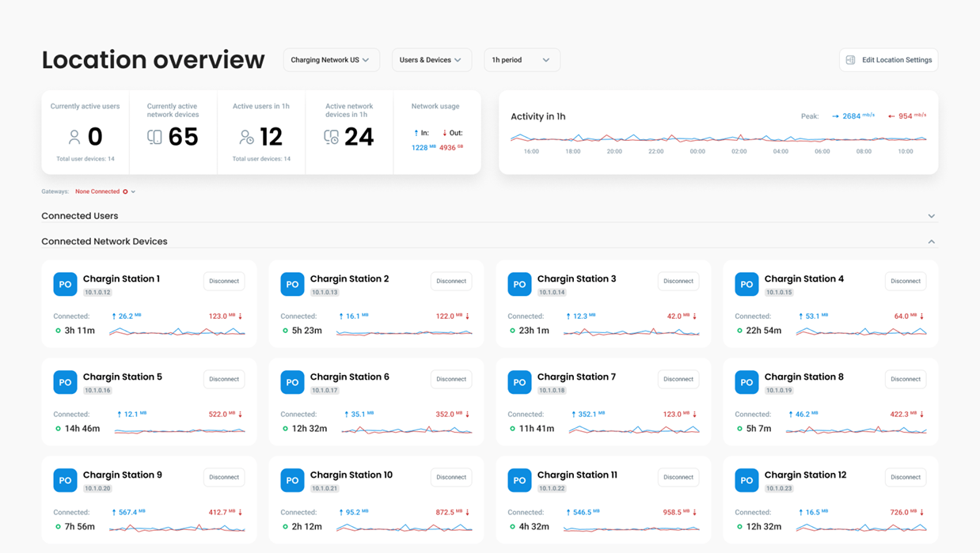
Task: Click the currently active users person icon
Action: pyautogui.click(x=74, y=138)
